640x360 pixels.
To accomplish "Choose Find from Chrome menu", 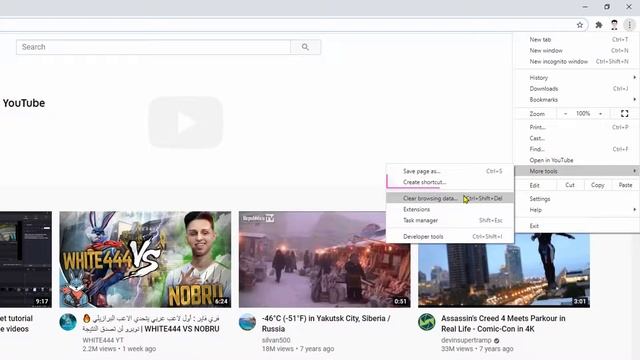I will (x=576, y=149).
